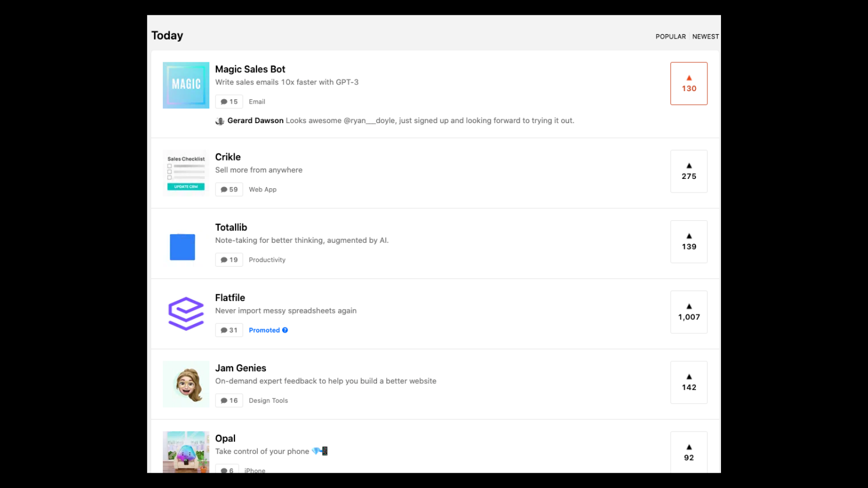Image resolution: width=868 pixels, height=488 pixels.
Task: Open Gerard Dawson's avatar icon
Action: (220, 121)
